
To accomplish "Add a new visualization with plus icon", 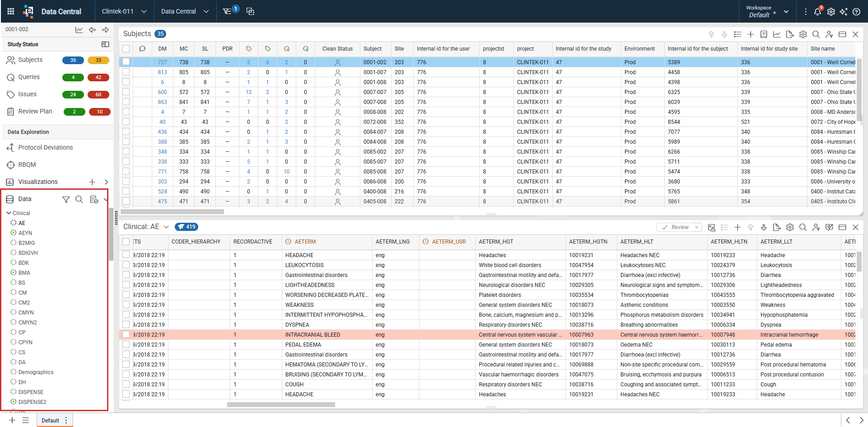I will 92,182.
